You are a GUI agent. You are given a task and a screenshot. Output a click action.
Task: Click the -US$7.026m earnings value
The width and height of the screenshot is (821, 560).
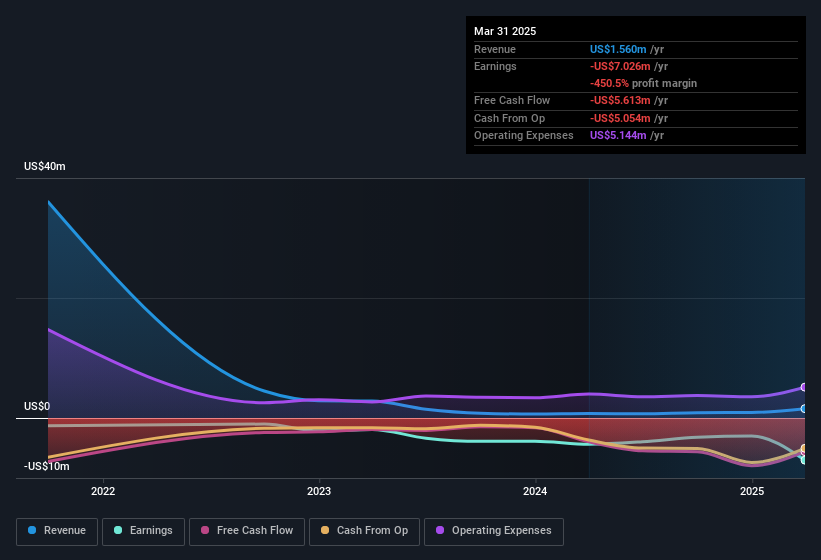tap(620, 66)
